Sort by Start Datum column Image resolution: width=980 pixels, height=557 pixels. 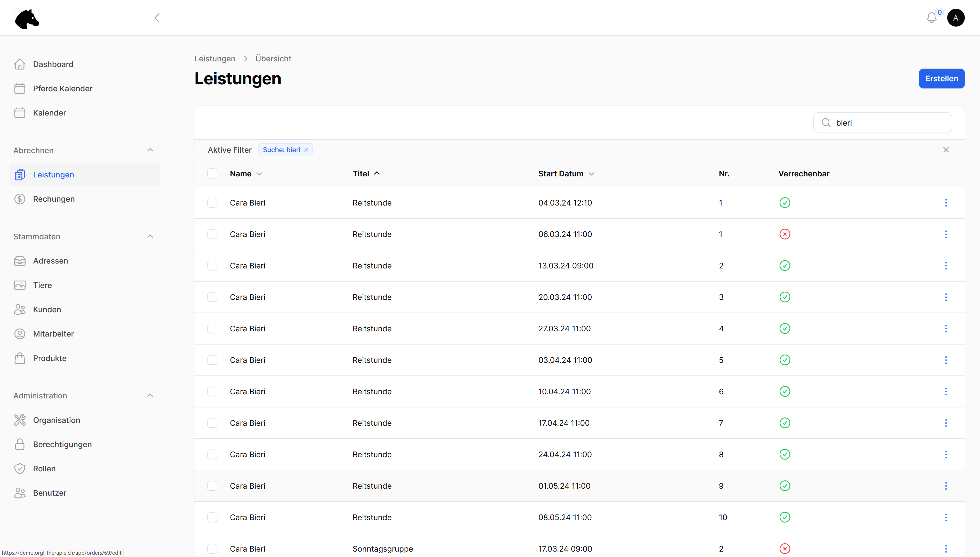coord(566,174)
